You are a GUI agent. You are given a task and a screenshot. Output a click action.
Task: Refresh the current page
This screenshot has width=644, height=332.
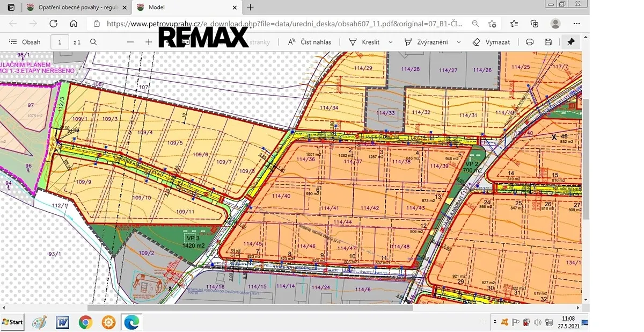(53, 24)
